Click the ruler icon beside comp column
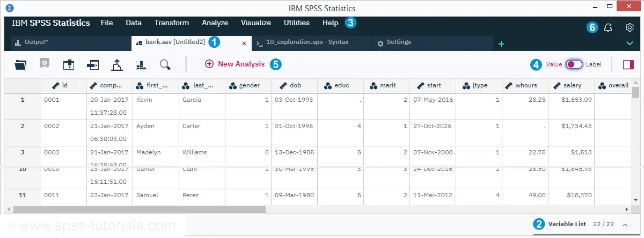644x238 pixels. (93, 85)
